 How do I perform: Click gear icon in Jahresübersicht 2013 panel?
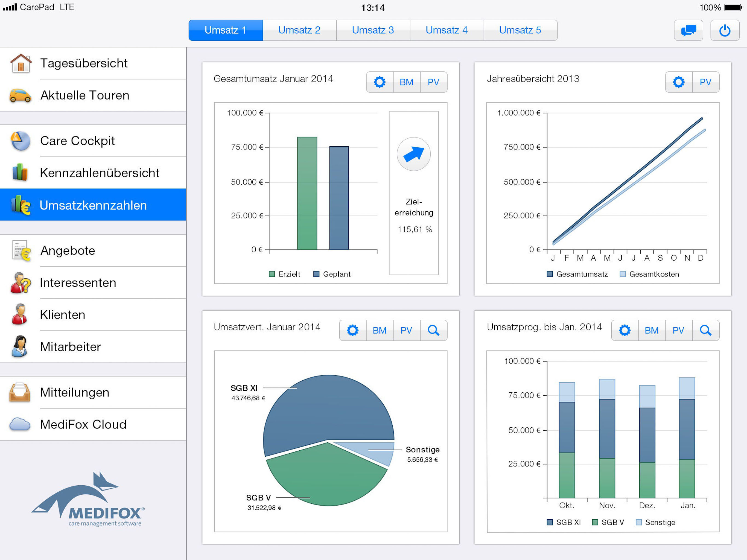click(x=678, y=82)
